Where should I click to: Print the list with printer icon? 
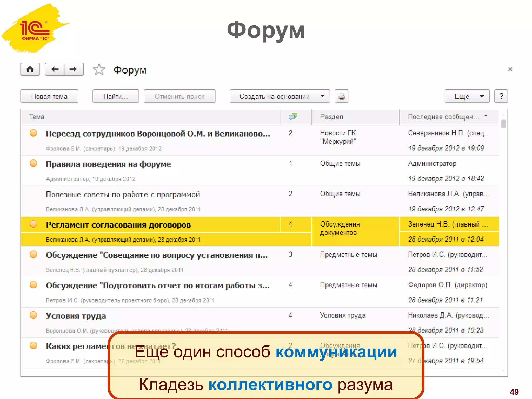point(341,96)
